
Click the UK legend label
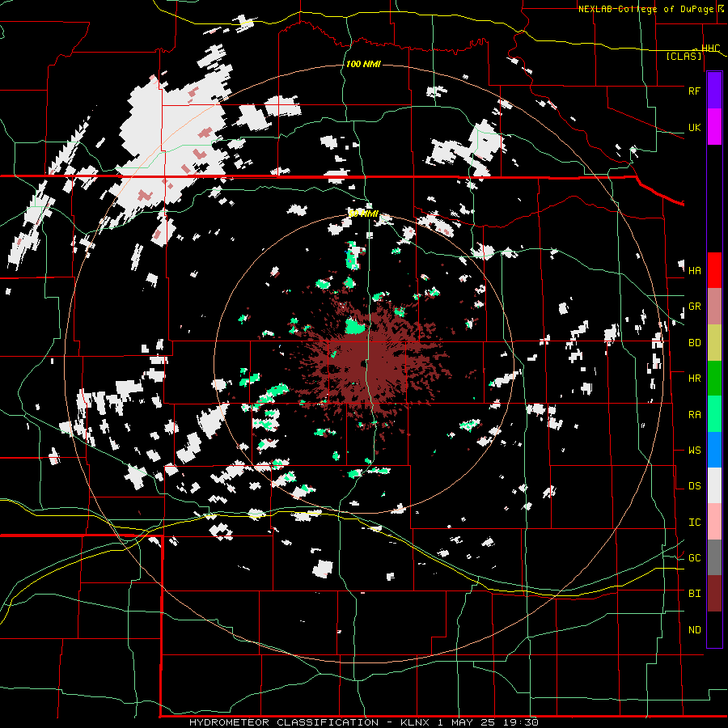coord(694,127)
